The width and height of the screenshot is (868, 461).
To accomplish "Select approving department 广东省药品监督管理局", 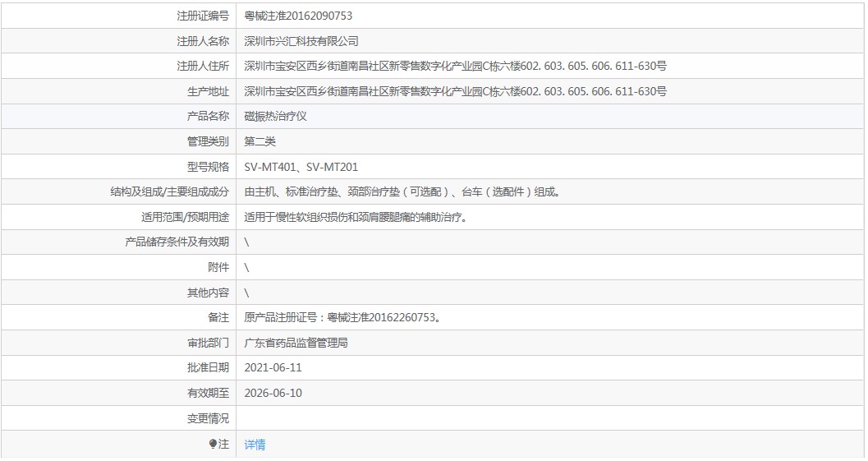I will click(x=296, y=343).
